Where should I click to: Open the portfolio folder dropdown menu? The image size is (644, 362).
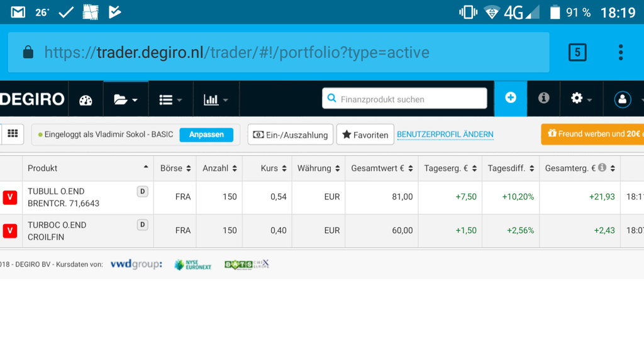point(126,99)
